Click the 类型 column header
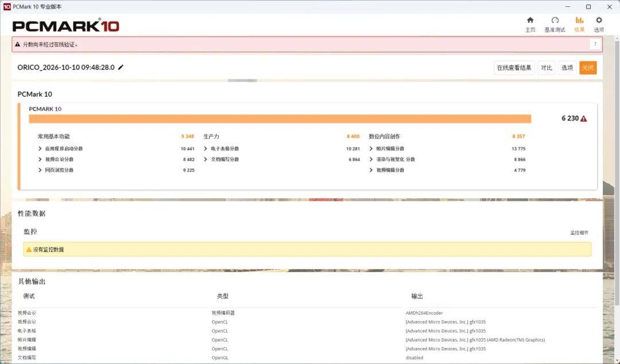 (x=223, y=296)
